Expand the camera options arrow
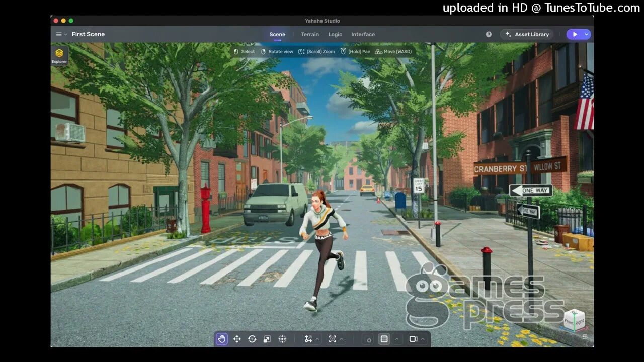This screenshot has width=644, height=362. [x=423, y=339]
